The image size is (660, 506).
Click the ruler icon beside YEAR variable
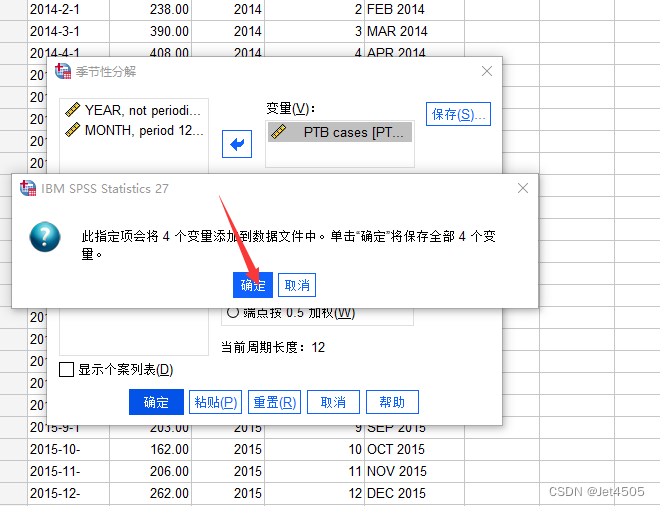72,109
